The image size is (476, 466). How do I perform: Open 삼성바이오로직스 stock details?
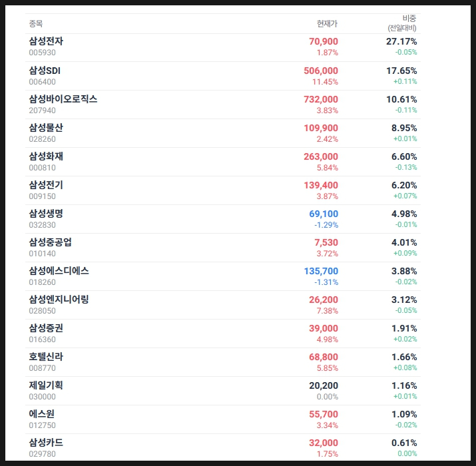tap(63, 99)
